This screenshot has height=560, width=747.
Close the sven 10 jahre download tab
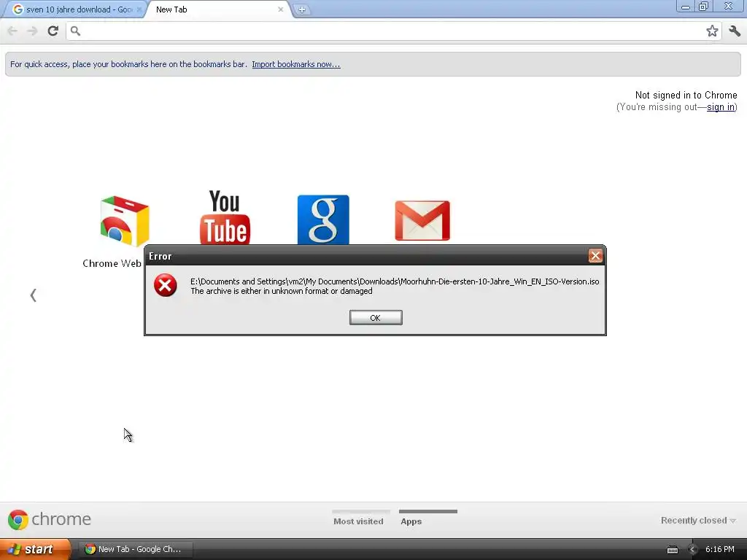point(139,9)
